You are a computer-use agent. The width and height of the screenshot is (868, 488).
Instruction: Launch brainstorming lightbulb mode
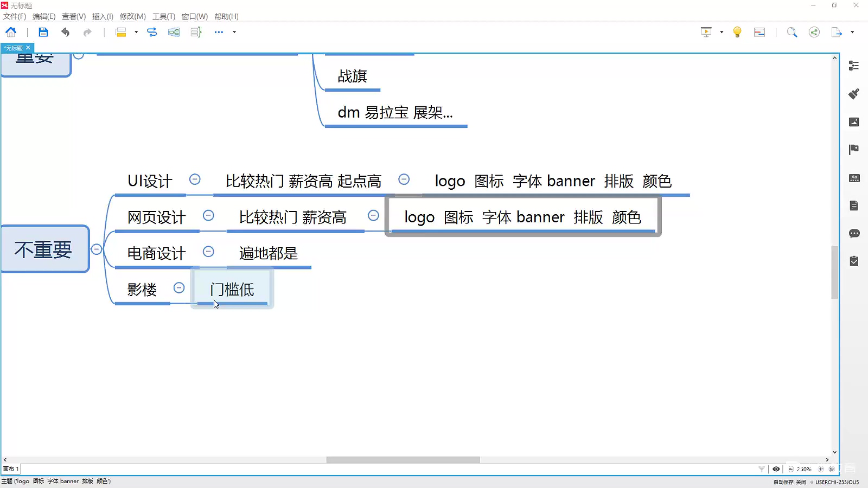coord(737,32)
